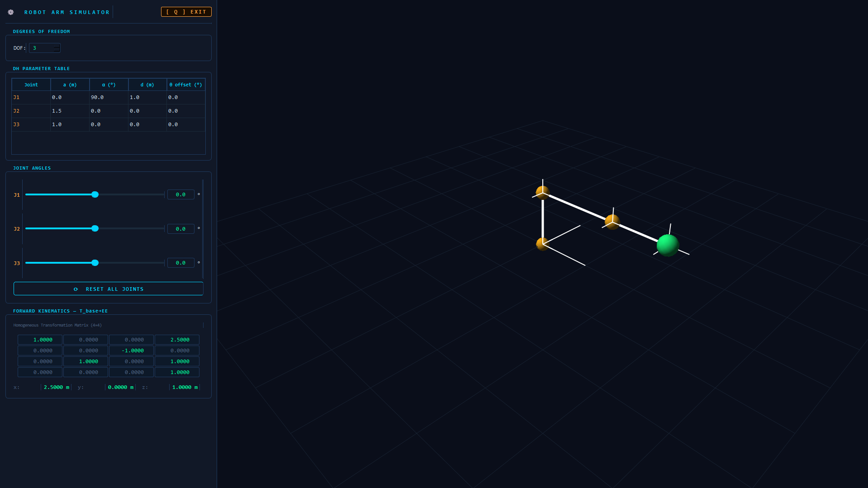Click the J1 angle value field
Image resolution: width=868 pixels, height=488 pixels.
181,194
